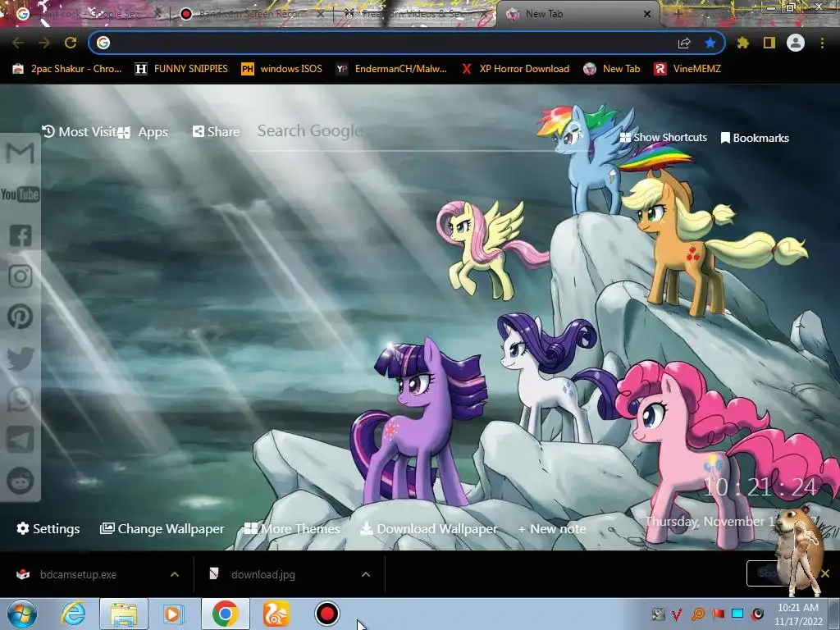Image resolution: width=840 pixels, height=630 pixels.
Task: Open Gmail from the left sidebar
Action: 20,153
